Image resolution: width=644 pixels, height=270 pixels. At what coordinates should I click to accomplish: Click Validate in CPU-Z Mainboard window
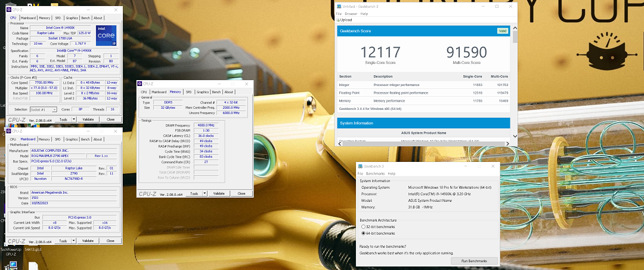tap(88, 241)
